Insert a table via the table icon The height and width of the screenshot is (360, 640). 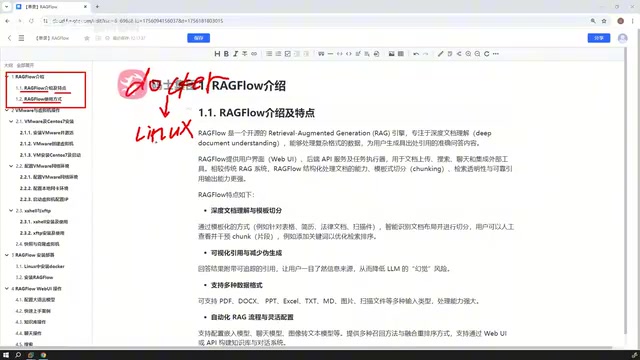401,54
